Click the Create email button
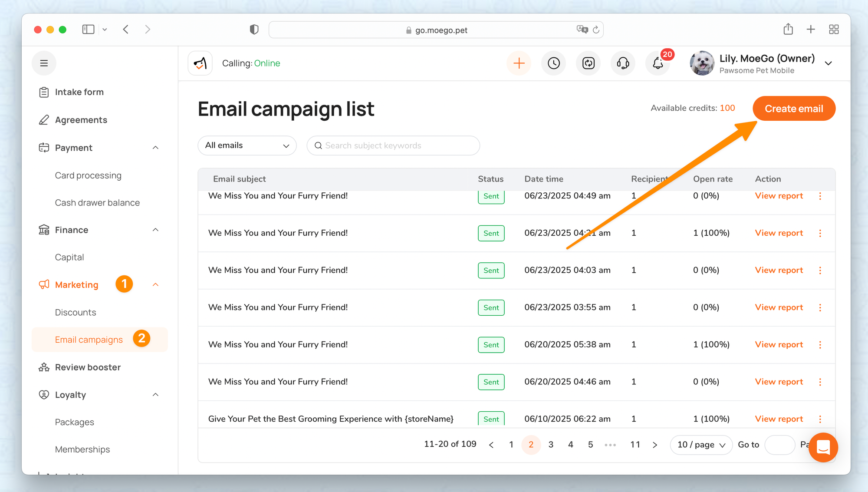This screenshot has height=492, width=868. click(x=793, y=109)
